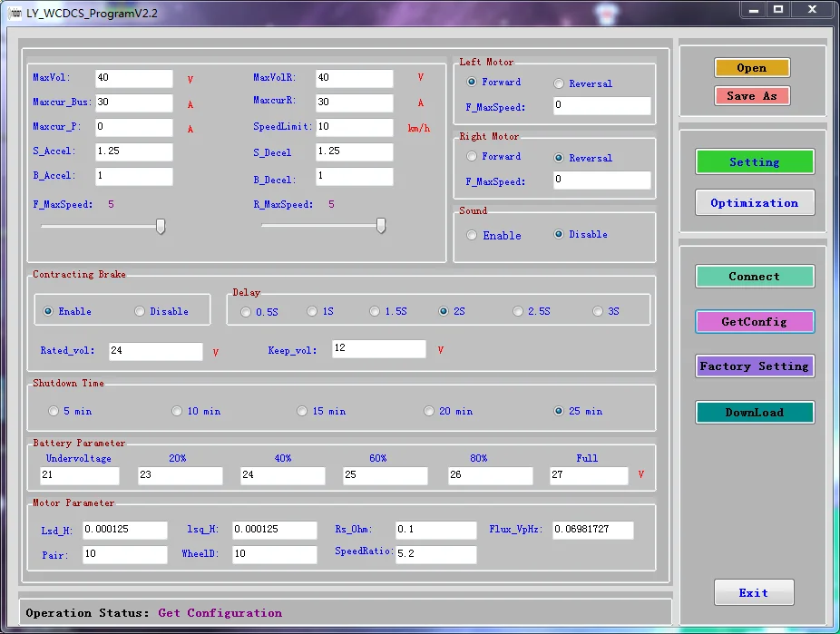Click Connect to link the controller
Image resolution: width=840 pixels, height=634 pixels.
754,277
